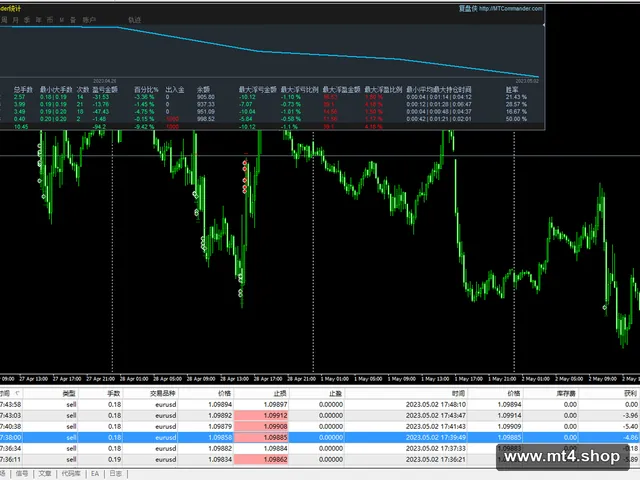Screen dimensions: 640x480
Task: Select the highlighted trade closed at 17:39:49
Action: [x=320, y=438]
